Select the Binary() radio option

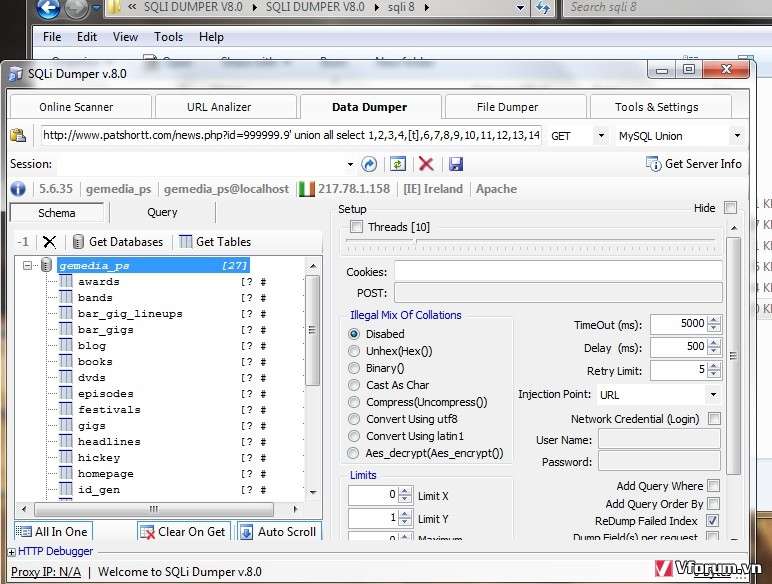354,368
